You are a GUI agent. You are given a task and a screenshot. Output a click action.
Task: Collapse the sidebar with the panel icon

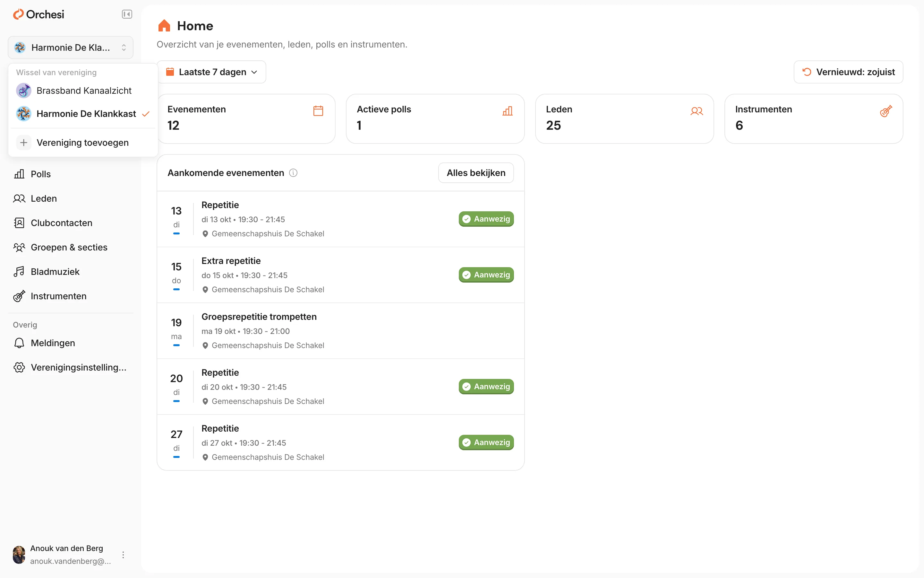coord(127,14)
